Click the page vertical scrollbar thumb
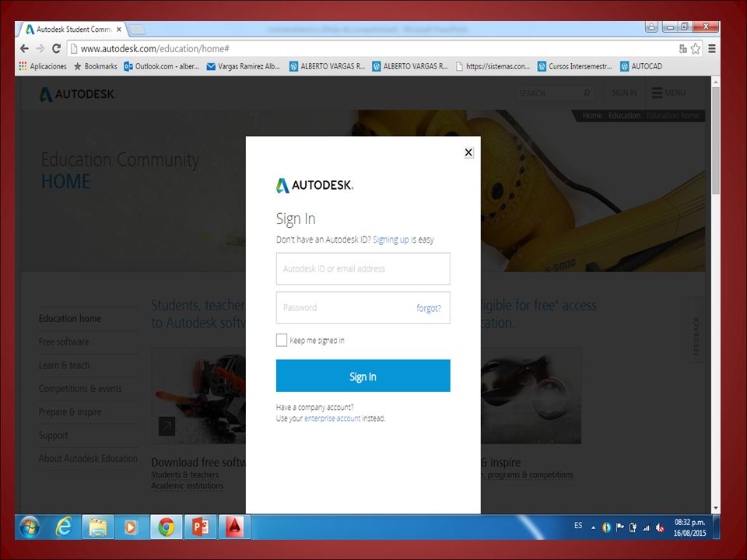The image size is (747, 560). [x=715, y=139]
